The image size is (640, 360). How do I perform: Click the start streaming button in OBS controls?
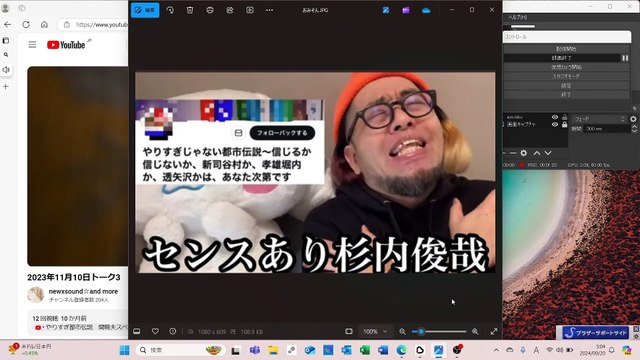(x=566, y=49)
